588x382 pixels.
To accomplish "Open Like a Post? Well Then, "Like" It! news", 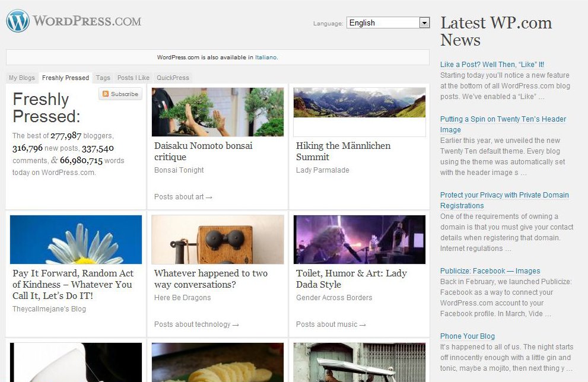I will click(492, 65).
